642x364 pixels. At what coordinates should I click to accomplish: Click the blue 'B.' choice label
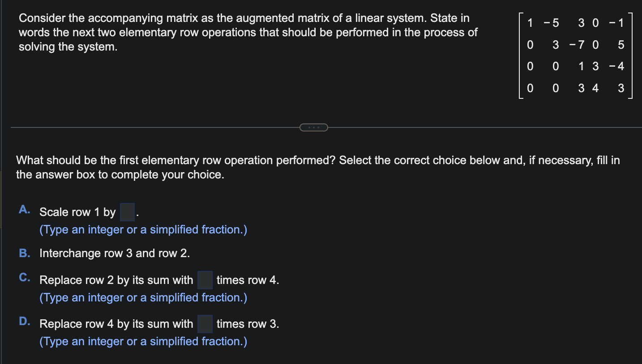24,253
